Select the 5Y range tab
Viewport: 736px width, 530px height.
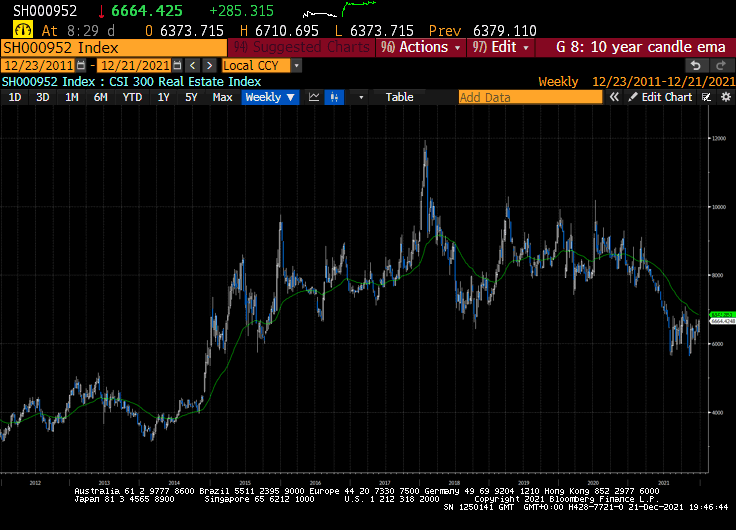click(191, 97)
